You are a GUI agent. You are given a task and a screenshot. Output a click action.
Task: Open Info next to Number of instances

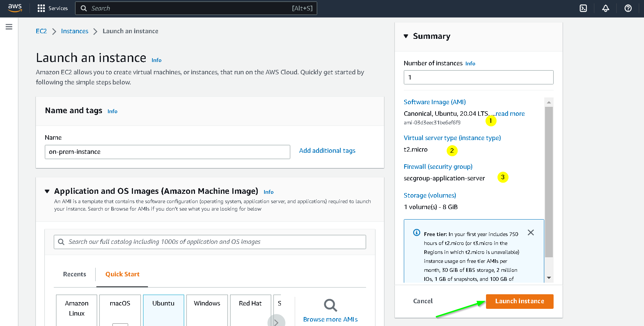pyautogui.click(x=470, y=63)
